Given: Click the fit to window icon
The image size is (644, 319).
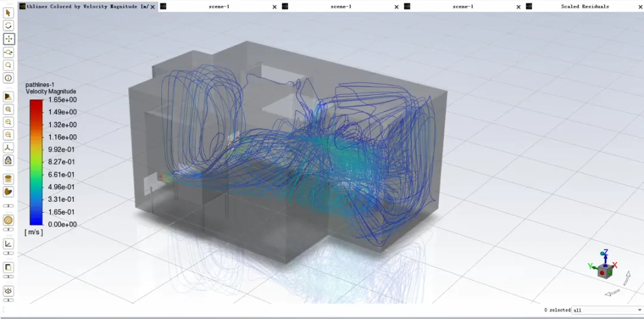Looking at the screenshot, I should (x=9, y=109).
